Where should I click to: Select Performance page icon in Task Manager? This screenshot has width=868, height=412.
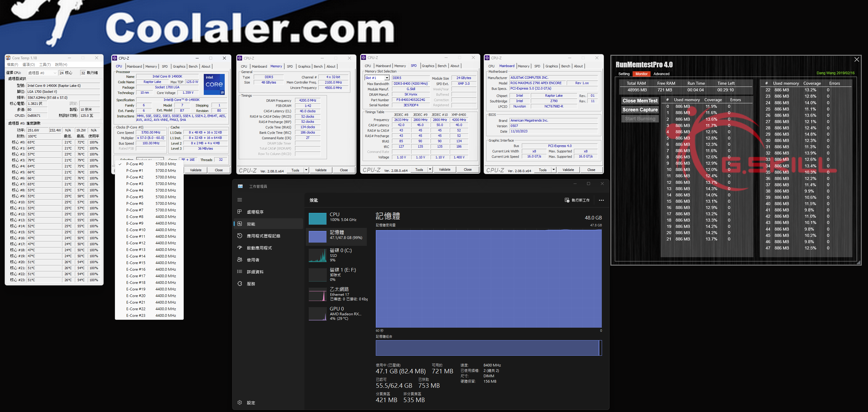pyautogui.click(x=240, y=224)
